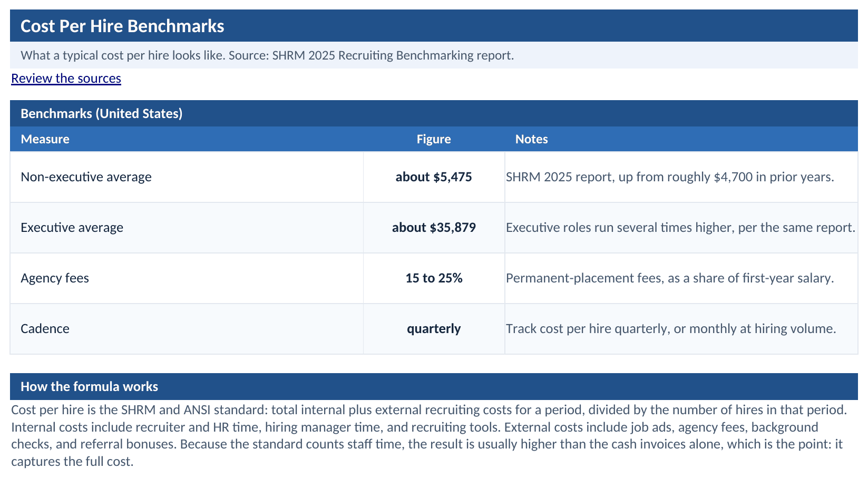Select the Non-executive average cell
Image resolution: width=868 pixels, height=478 pixels.
[187, 177]
